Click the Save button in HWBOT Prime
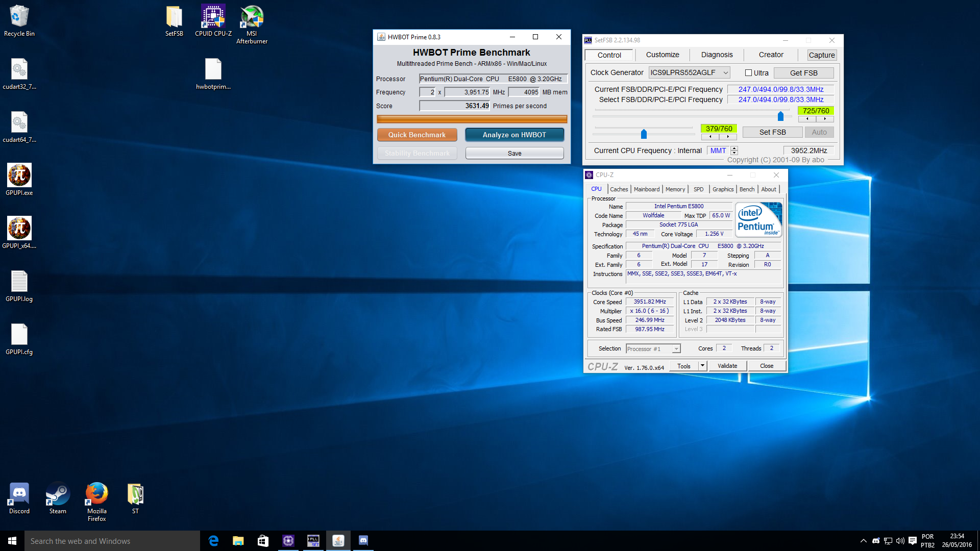Screen dimensions: 980x551 (514, 153)
